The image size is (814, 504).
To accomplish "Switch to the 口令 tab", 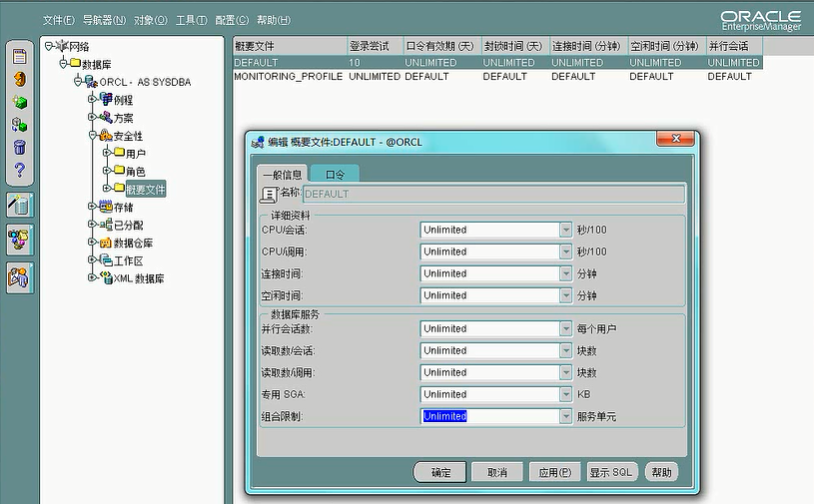I will 335,175.
